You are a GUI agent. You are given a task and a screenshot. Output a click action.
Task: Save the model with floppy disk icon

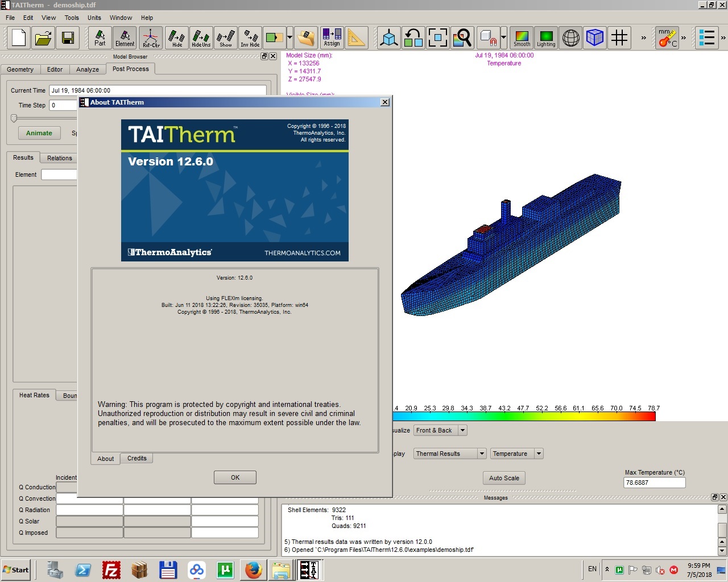pyautogui.click(x=68, y=38)
